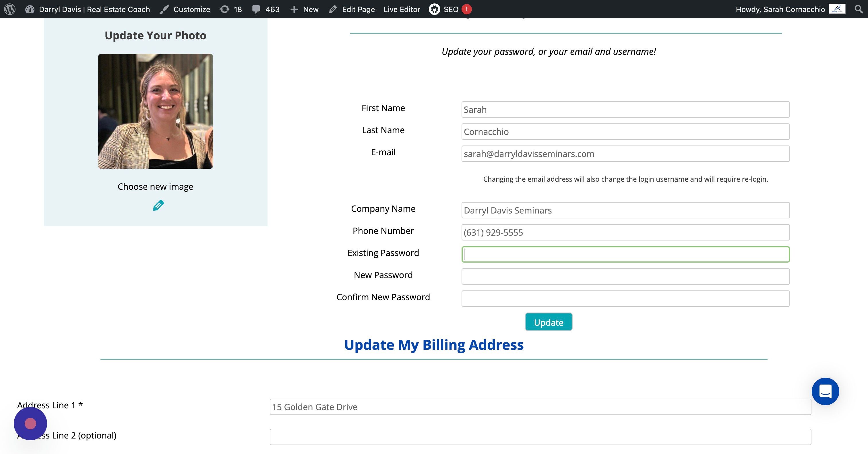
Task: Focus the New Password field
Action: click(x=625, y=276)
